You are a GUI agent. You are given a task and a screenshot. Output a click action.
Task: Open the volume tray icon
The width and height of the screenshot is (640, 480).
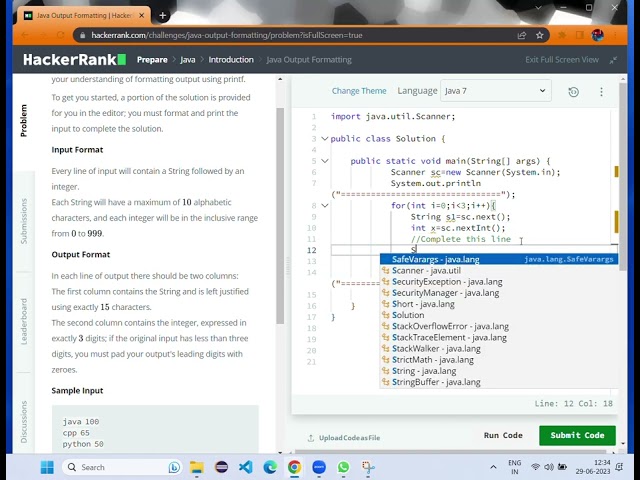click(549, 467)
